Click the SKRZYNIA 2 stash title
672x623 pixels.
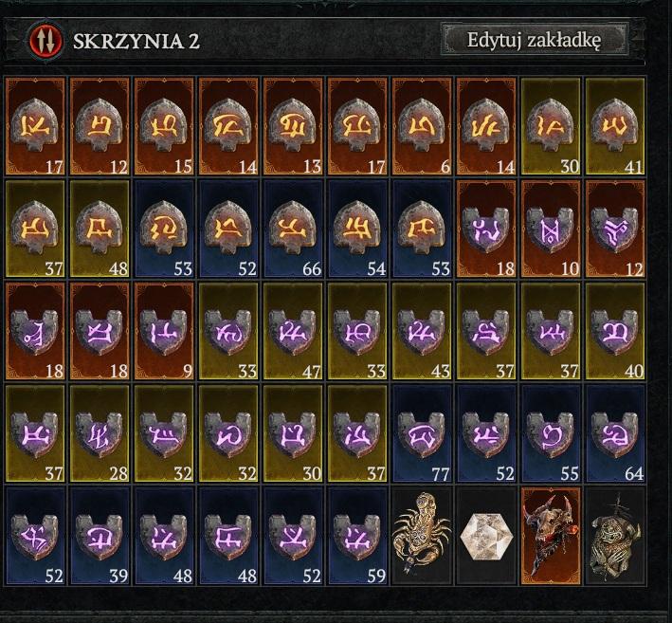[x=136, y=41]
